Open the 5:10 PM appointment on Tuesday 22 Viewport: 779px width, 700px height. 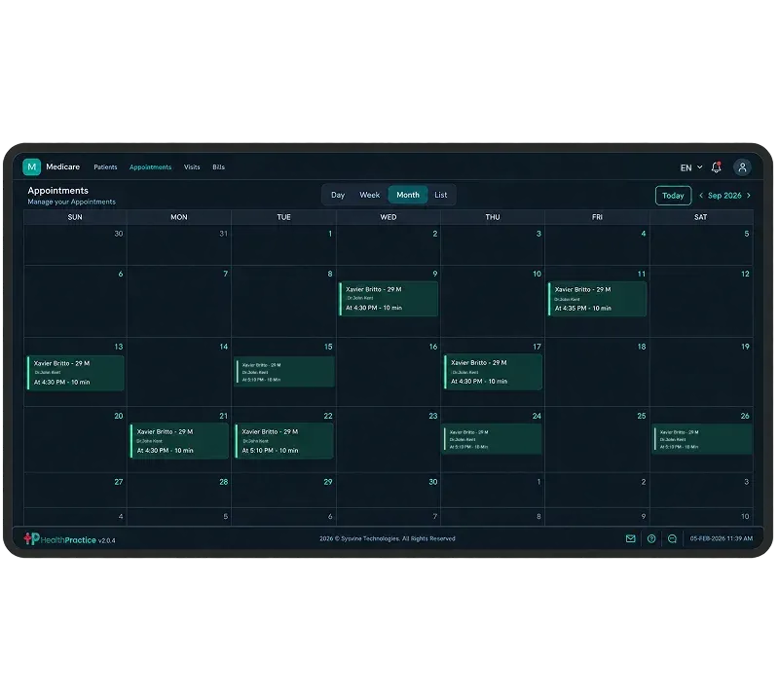pos(284,441)
